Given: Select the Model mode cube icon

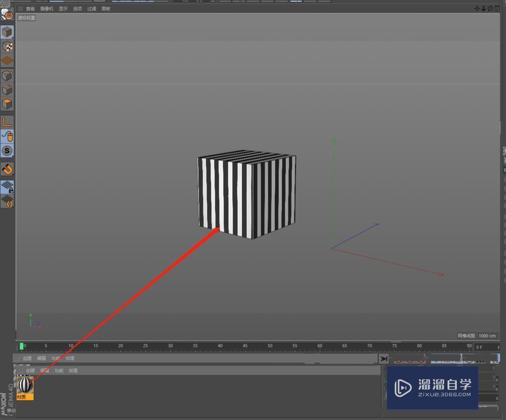Looking at the screenshot, I should point(7,32).
